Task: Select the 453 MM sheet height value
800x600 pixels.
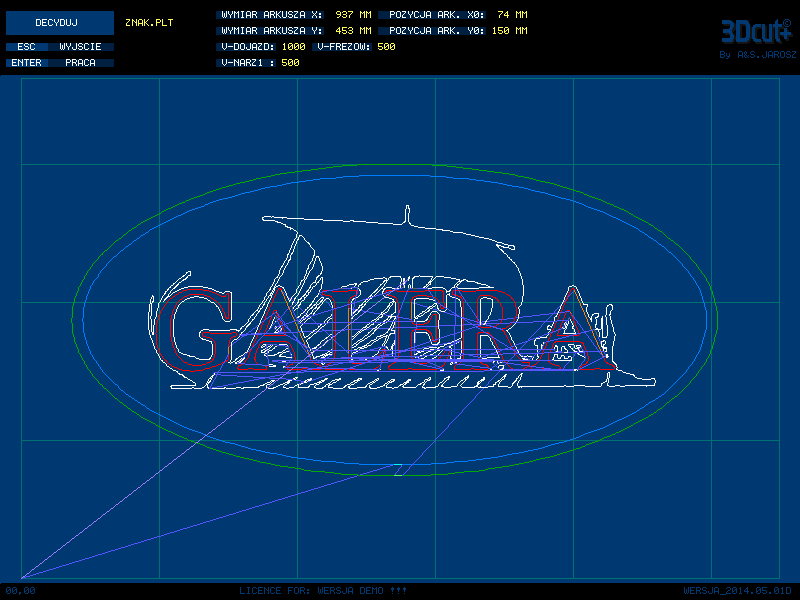Action: [x=353, y=31]
